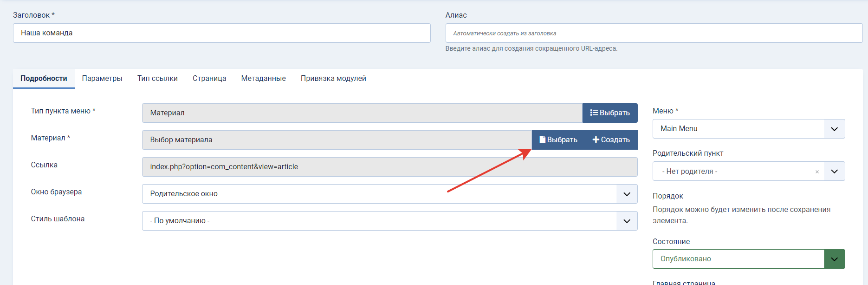Click the file icon Выбрать for Материал
Image resolution: width=868 pixels, height=285 pixels.
[558, 140]
